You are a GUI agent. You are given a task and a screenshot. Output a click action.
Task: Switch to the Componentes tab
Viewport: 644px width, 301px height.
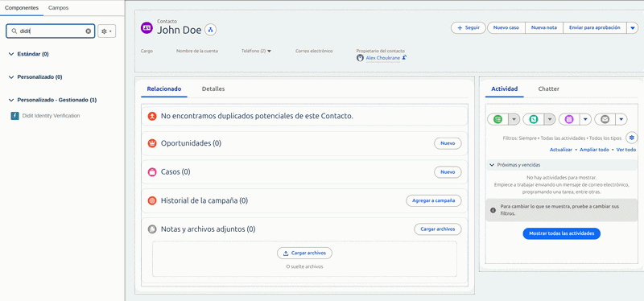[x=22, y=8]
